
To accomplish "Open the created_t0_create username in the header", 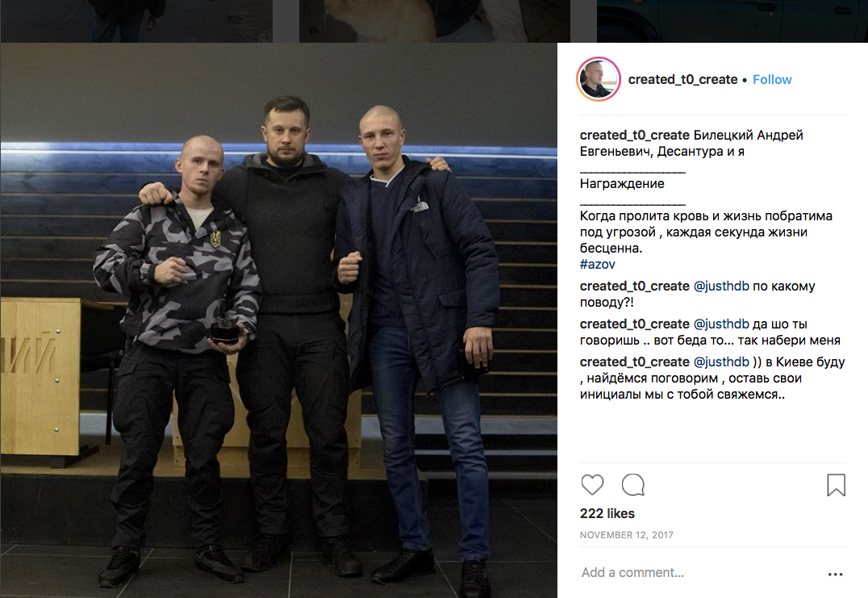I will [682, 80].
